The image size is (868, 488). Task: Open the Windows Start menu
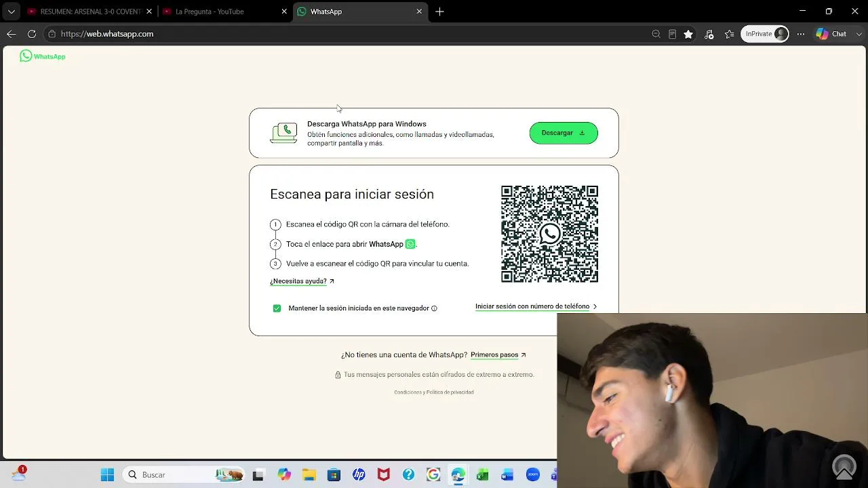coord(107,475)
